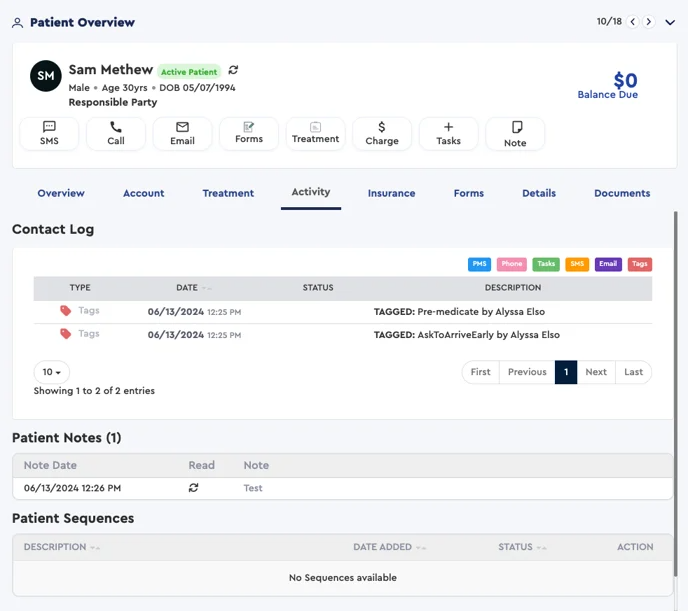Select the Activity tab
Viewport: 688px width, 611px height.
tap(311, 192)
